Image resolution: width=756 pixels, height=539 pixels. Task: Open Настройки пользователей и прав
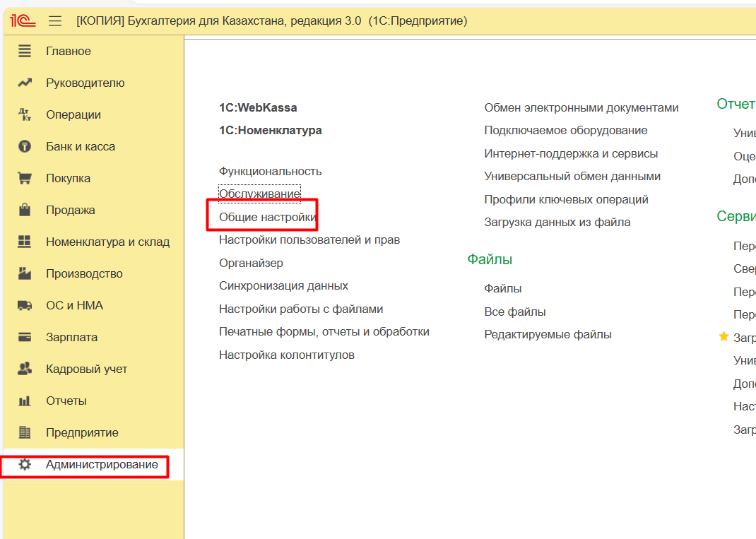(309, 239)
